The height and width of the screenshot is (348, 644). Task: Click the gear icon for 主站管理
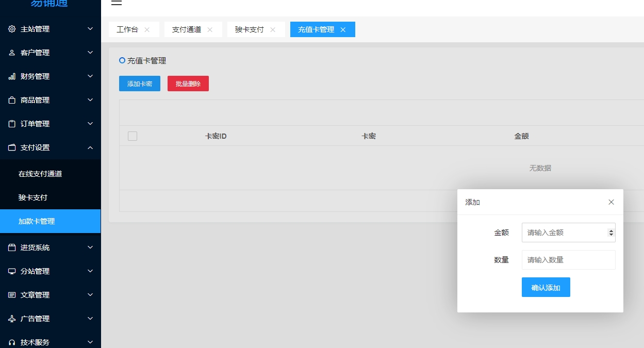[x=12, y=29]
